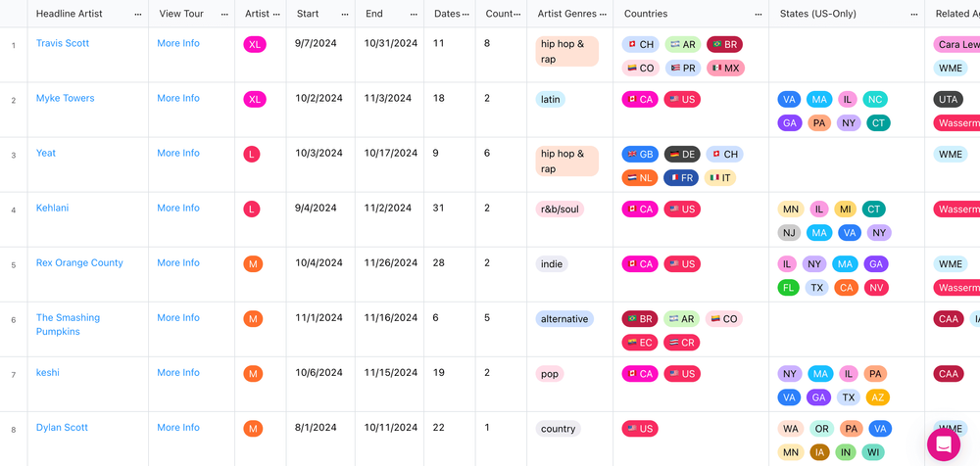The image size is (980, 466).
Task: Open The Smashing Pumpkins artist link
Action: [x=68, y=325]
